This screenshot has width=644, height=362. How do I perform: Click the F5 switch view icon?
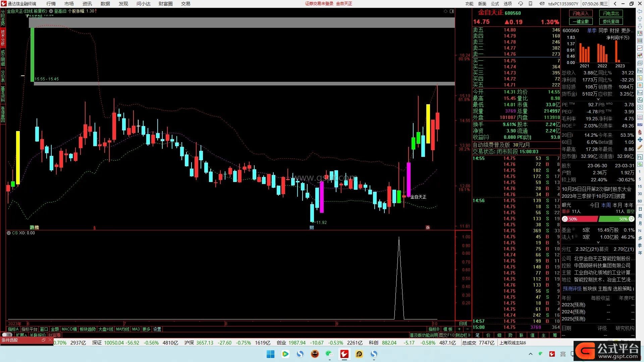point(640,157)
